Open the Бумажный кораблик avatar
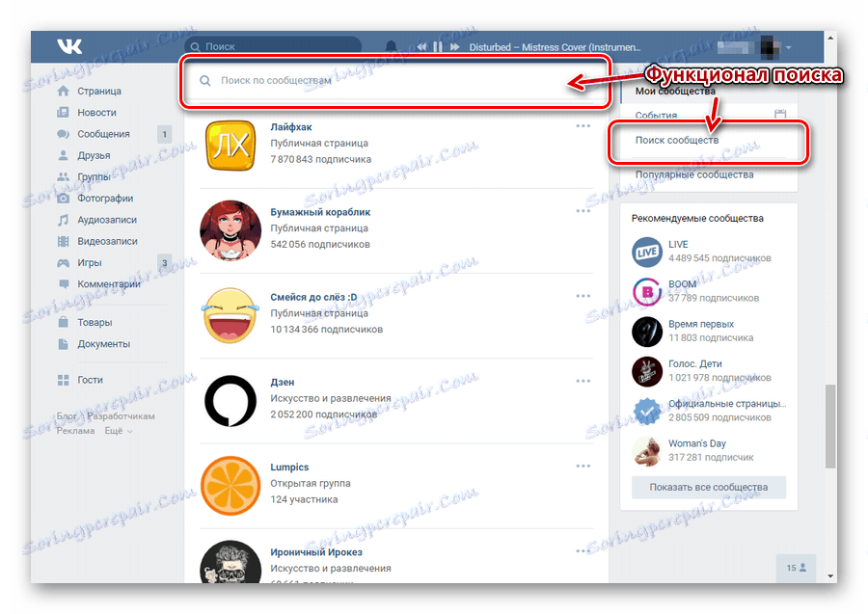The height and width of the screenshot is (614, 868). (x=231, y=230)
